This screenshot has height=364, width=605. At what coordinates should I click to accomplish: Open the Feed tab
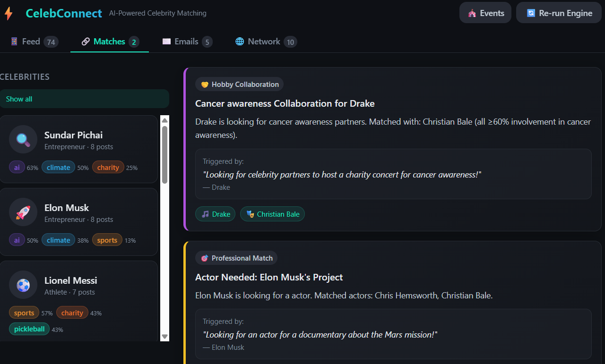point(35,42)
